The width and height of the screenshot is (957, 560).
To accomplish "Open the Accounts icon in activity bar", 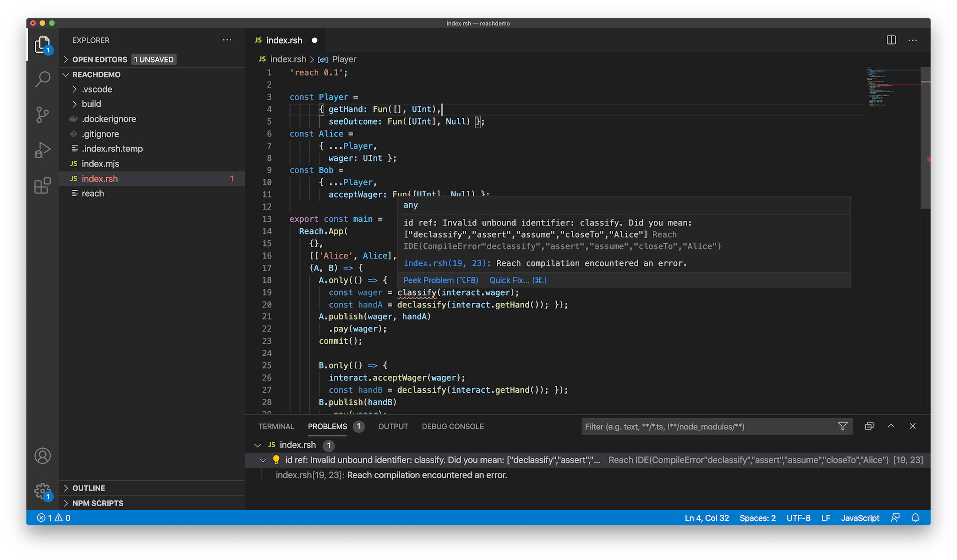I will 42,455.
